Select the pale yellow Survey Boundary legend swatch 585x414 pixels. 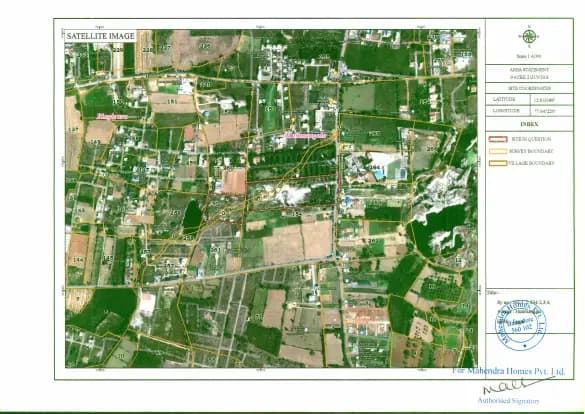[498, 151]
